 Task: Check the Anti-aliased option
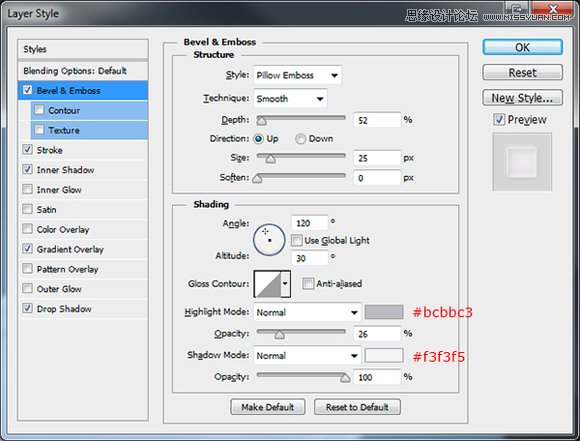point(308,284)
